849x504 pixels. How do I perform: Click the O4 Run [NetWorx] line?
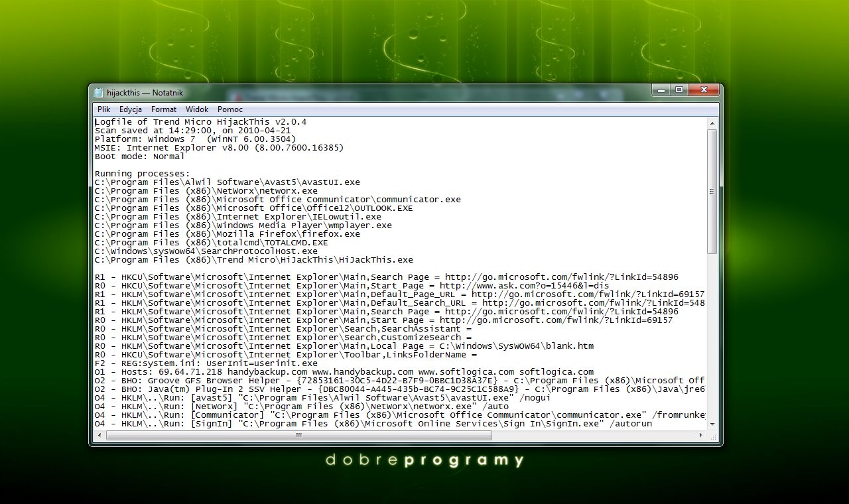(x=301, y=407)
